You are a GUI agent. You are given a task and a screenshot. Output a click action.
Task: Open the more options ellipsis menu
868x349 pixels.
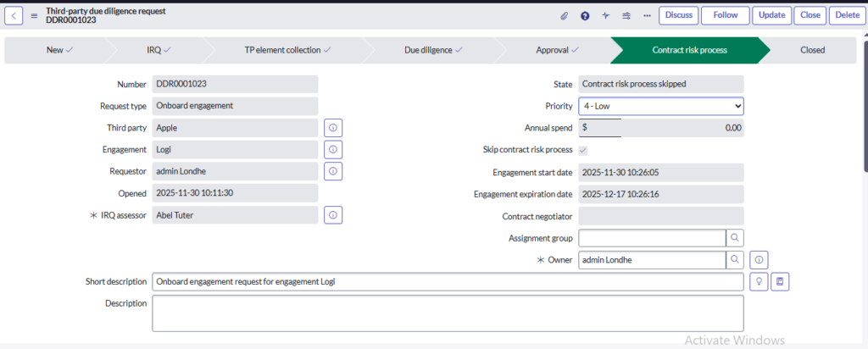pos(647,15)
